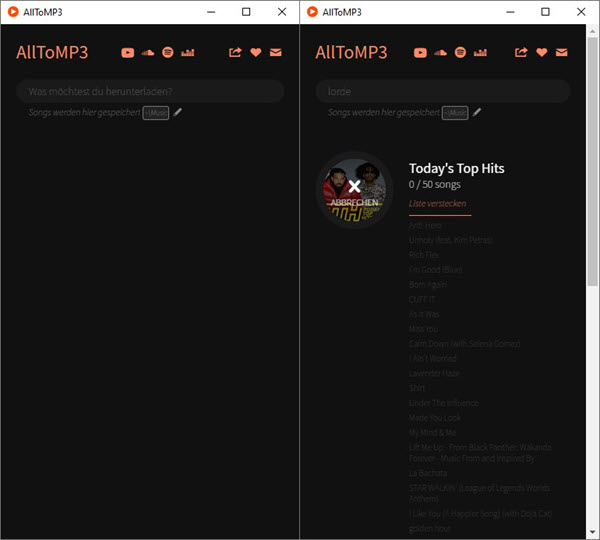Viewport: 600px width, 540px height.
Task: Click the ~/Music folder badge in the right window
Action: point(455,113)
